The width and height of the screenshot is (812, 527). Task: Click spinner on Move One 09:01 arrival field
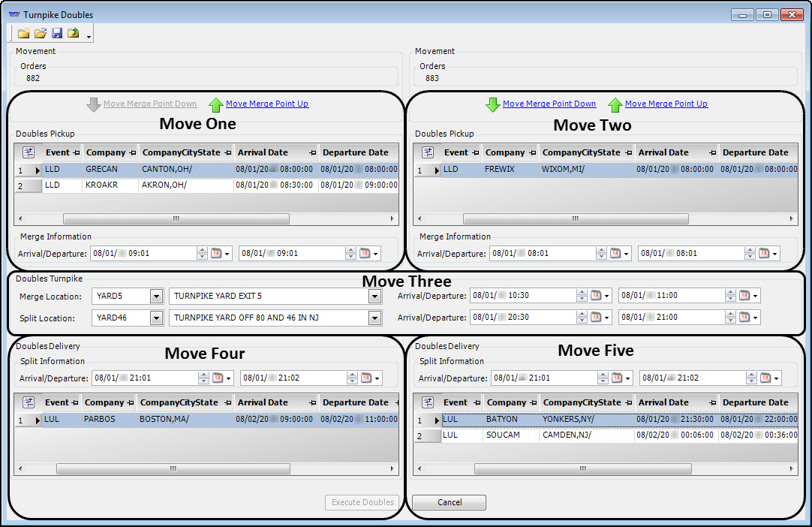point(202,254)
